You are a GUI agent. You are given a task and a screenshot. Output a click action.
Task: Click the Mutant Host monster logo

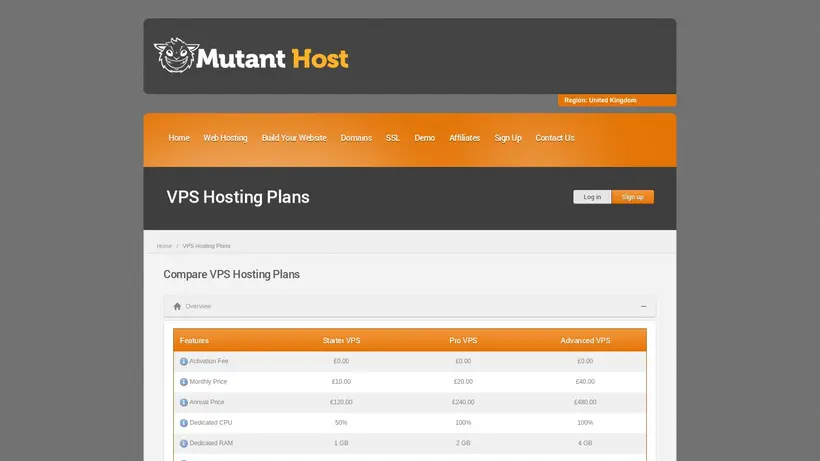point(176,55)
